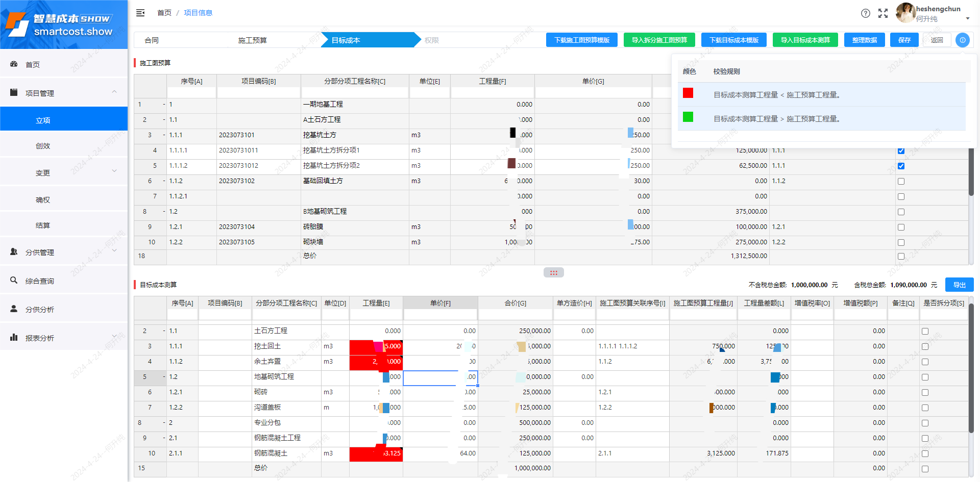Expand the 分供管理 menu chevron

click(x=114, y=250)
